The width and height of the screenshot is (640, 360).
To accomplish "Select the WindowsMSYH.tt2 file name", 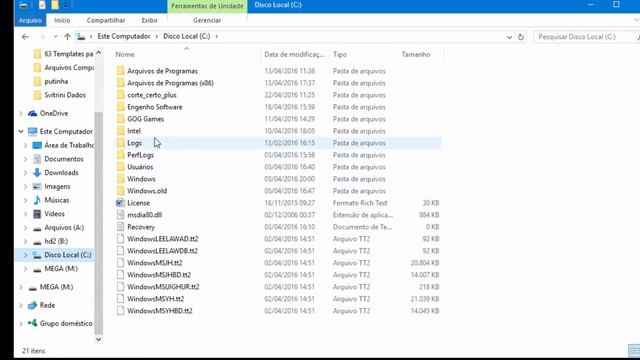I will click(156, 299).
